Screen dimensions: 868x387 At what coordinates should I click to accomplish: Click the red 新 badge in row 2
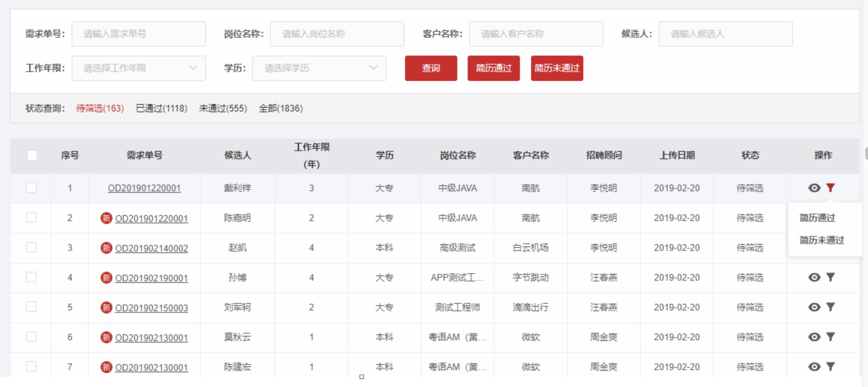click(x=106, y=218)
